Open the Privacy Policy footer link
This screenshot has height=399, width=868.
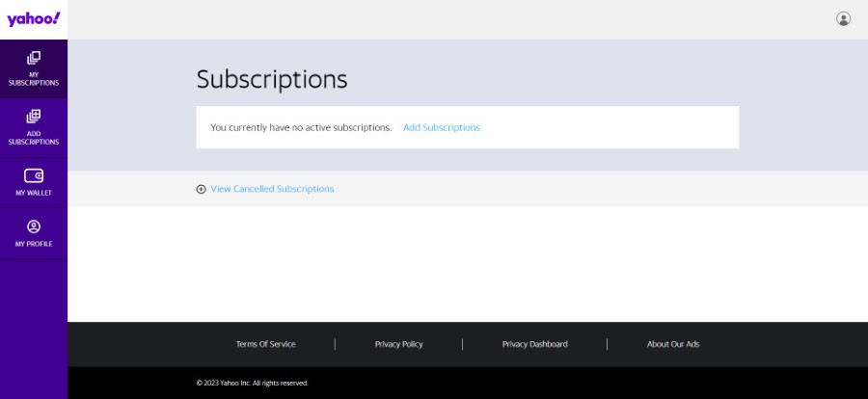click(398, 344)
